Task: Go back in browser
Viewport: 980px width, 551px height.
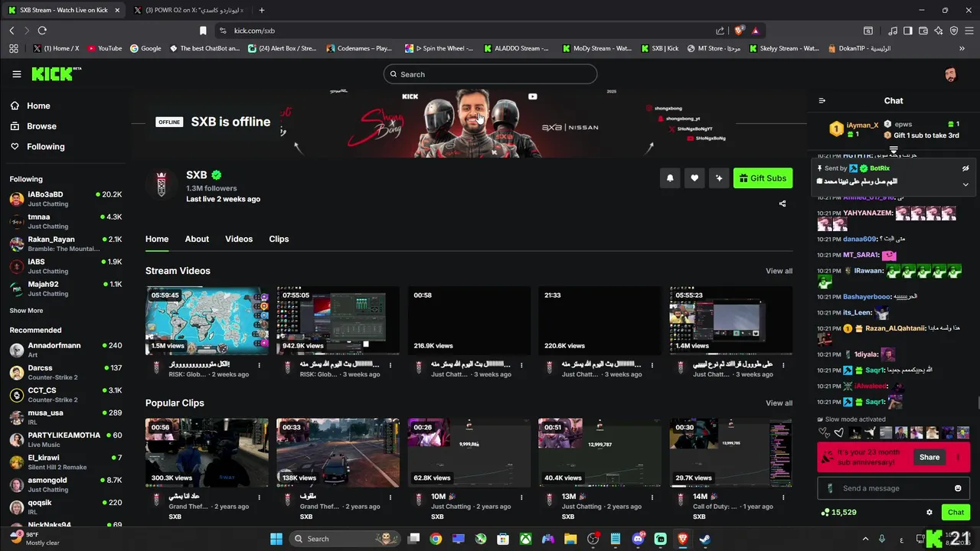Action: coord(11,31)
